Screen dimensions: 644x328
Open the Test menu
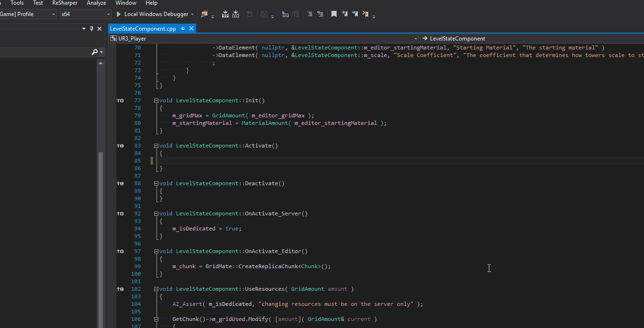tap(38, 3)
